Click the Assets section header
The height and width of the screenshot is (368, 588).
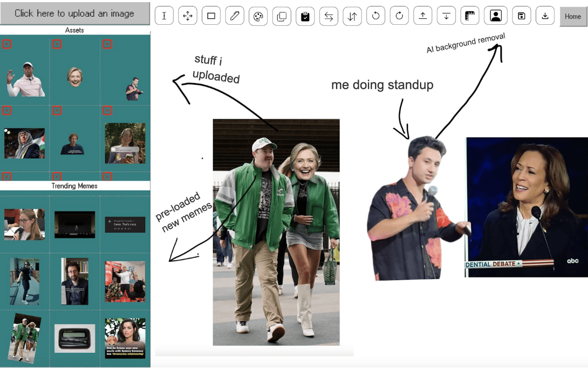[x=74, y=30]
